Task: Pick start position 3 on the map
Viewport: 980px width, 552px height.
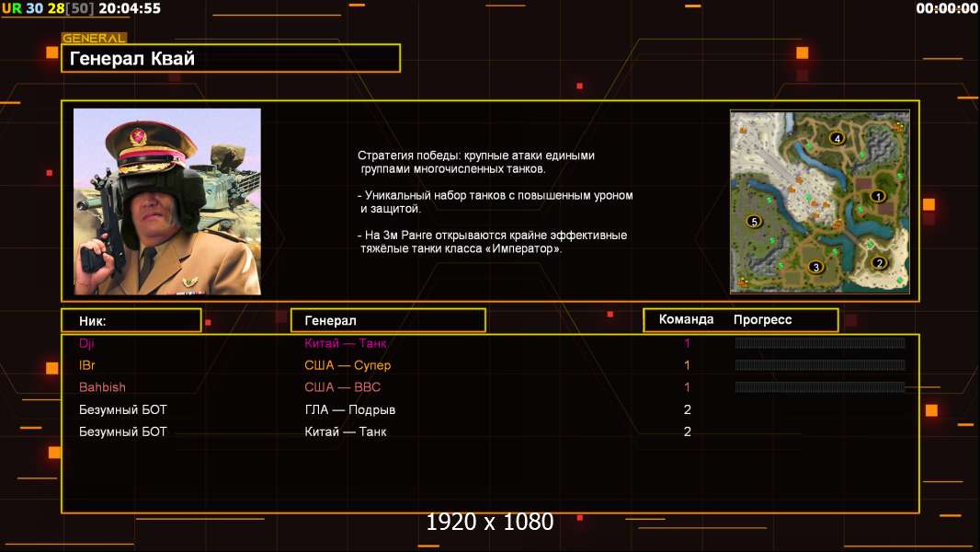Action: click(815, 267)
